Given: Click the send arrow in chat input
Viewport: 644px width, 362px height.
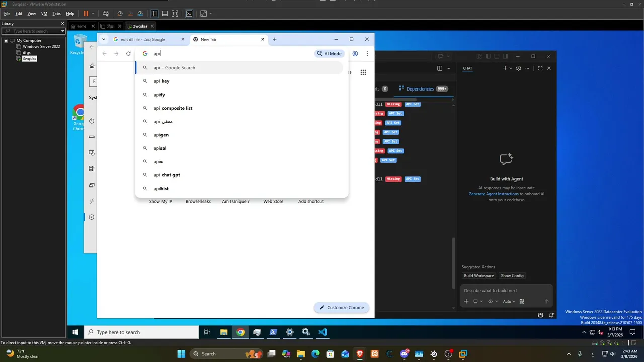Looking at the screenshot, I should (547, 301).
